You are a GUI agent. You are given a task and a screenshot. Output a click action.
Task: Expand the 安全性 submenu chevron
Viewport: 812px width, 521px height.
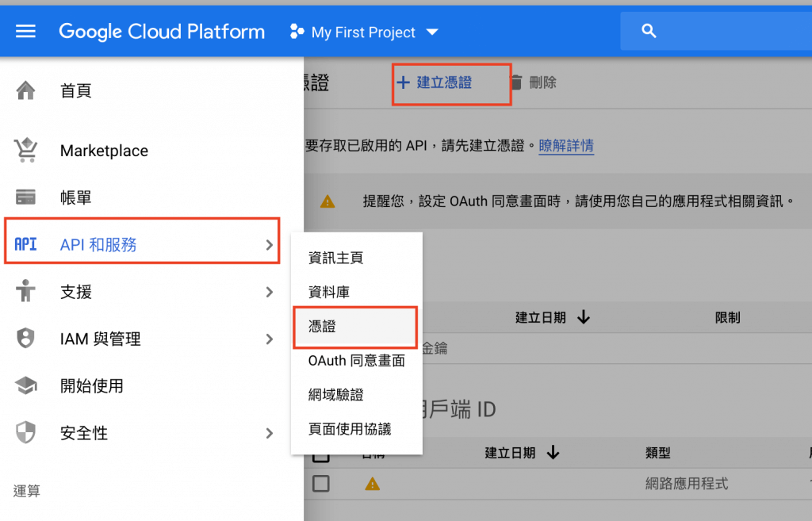tap(270, 433)
